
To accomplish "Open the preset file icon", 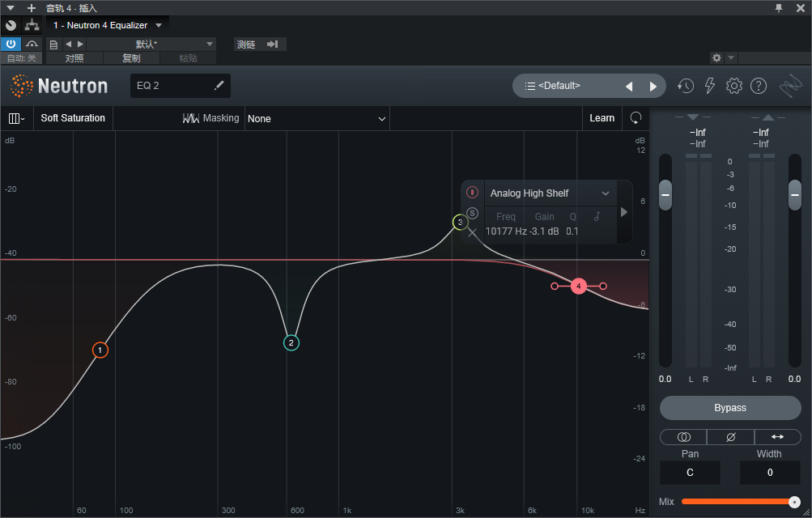I will [x=53, y=45].
